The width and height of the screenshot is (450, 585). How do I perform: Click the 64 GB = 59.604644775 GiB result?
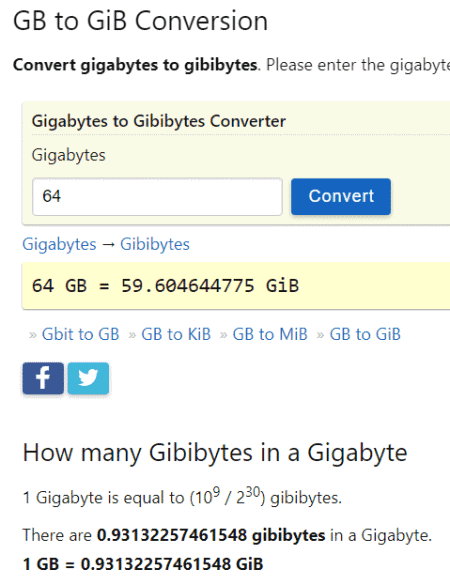(165, 286)
